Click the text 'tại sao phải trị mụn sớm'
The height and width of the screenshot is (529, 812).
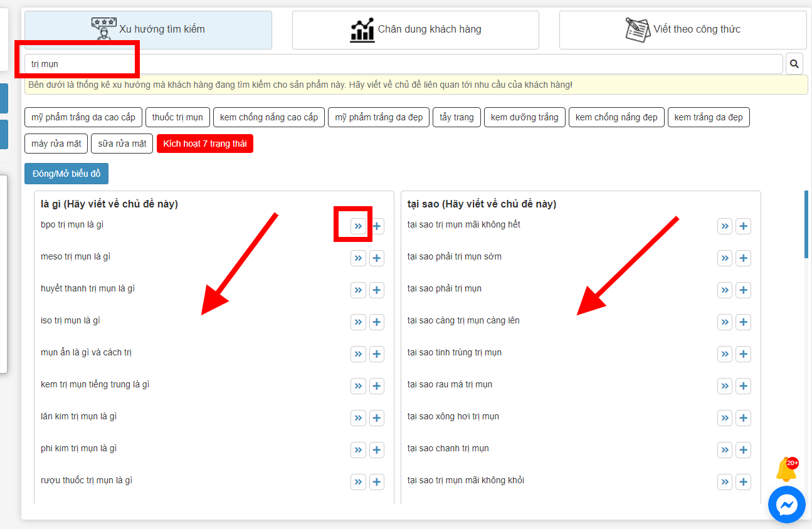click(455, 256)
